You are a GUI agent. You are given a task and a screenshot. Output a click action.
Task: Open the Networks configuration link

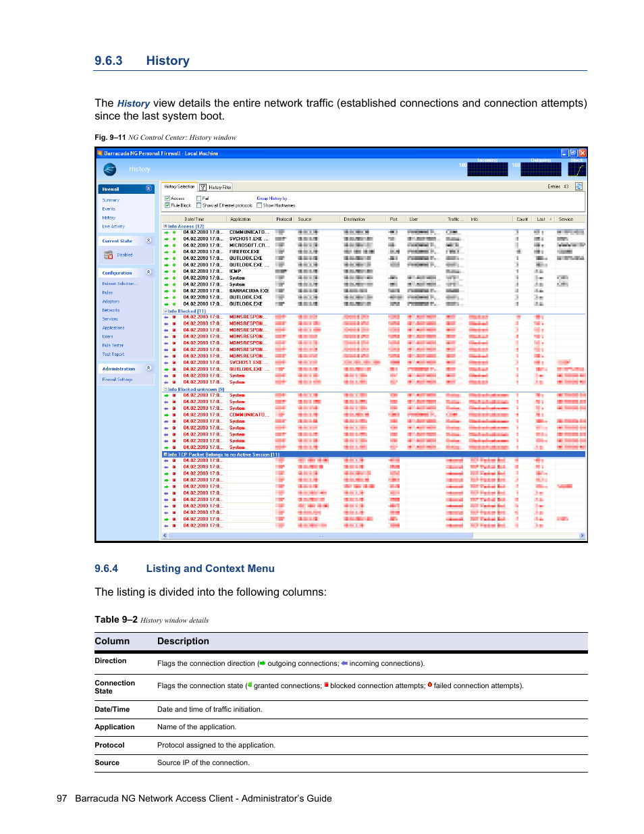pyautogui.click(x=111, y=310)
